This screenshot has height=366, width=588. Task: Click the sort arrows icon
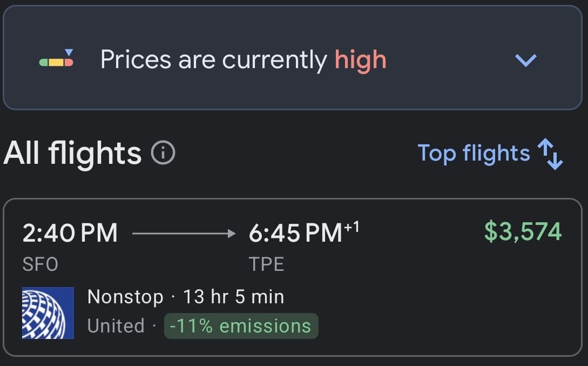coord(550,154)
